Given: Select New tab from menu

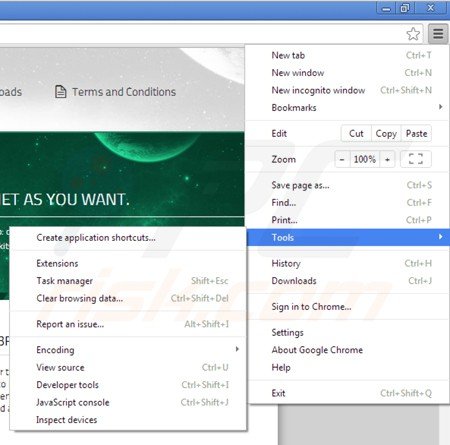Looking at the screenshot, I should (x=348, y=55).
